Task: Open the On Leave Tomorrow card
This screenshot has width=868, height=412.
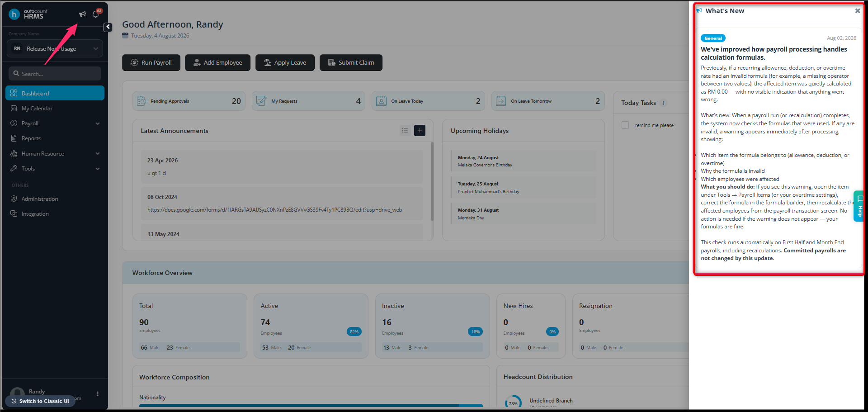Action: point(548,101)
